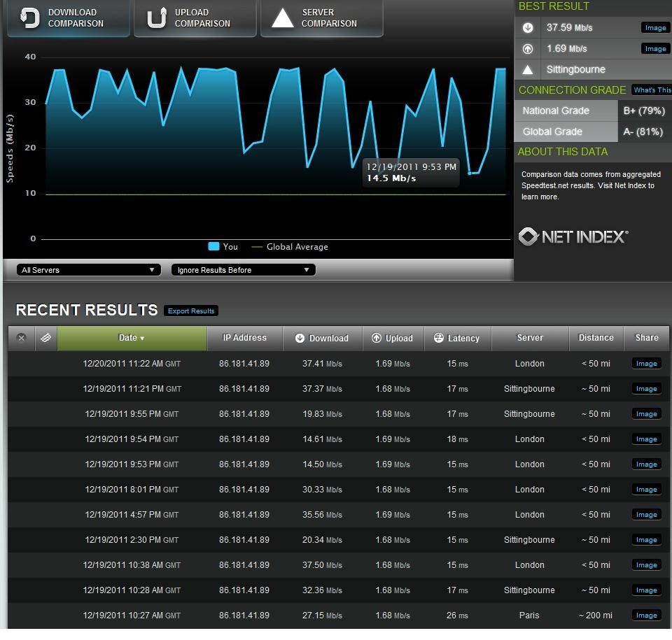
Task: Click the delete X column header icon
Action: click(21, 338)
